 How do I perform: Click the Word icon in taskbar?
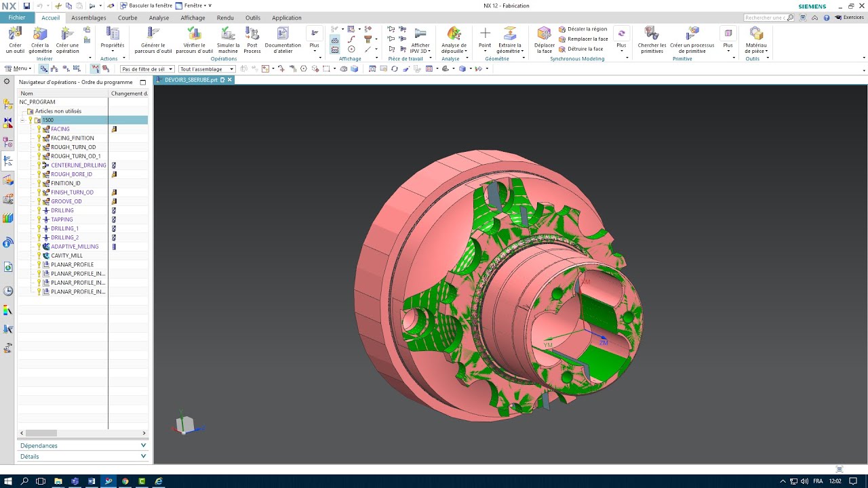point(92,481)
